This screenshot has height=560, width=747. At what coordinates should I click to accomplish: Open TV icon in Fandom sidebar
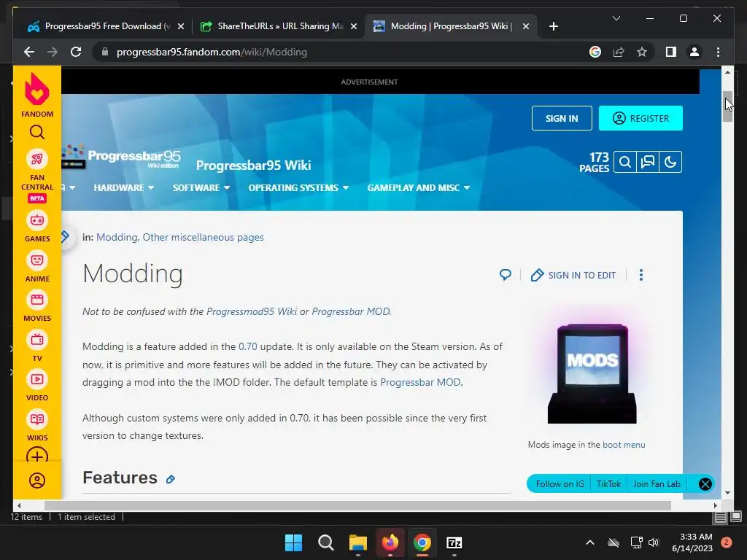(x=37, y=340)
